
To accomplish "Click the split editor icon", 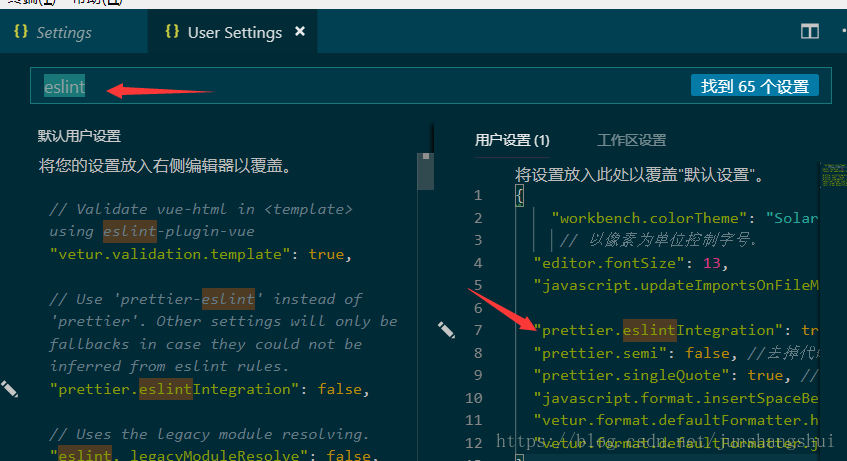I will [x=810, y=32].
